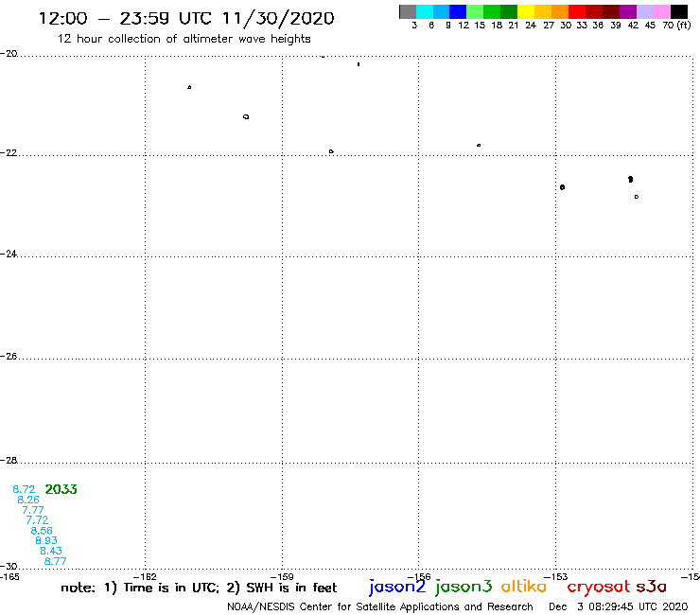Select the -22 latitude axis label
The image size is (700, 615).
click(9, 152)
